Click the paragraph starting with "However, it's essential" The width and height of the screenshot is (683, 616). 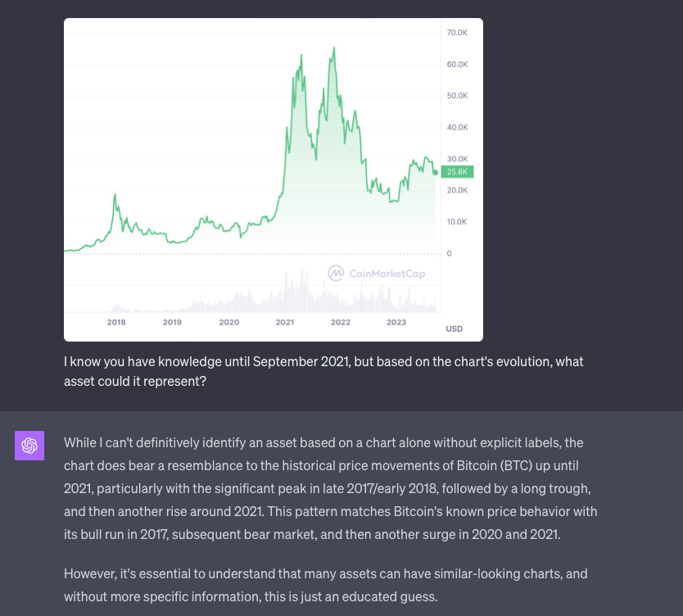pyautogui.click(x=325, y=584)
